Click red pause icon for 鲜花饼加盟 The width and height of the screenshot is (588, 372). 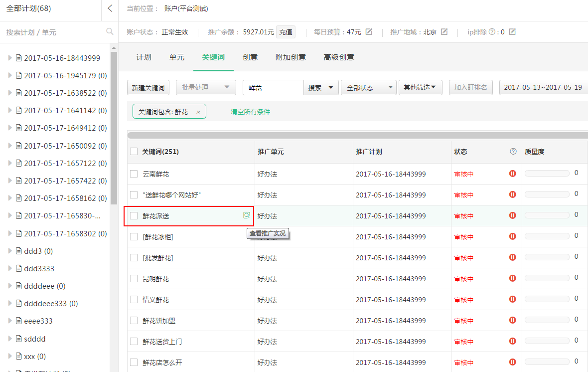coord(512,320)
